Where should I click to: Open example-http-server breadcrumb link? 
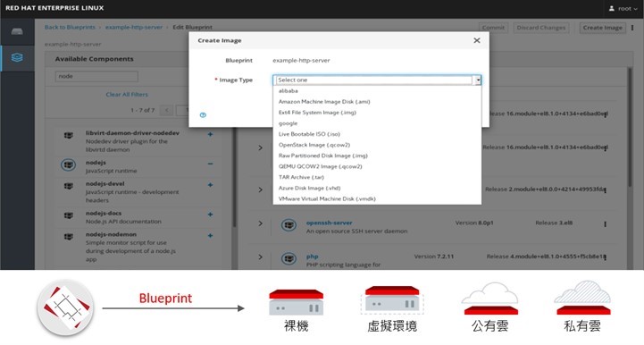coord(134,27)
